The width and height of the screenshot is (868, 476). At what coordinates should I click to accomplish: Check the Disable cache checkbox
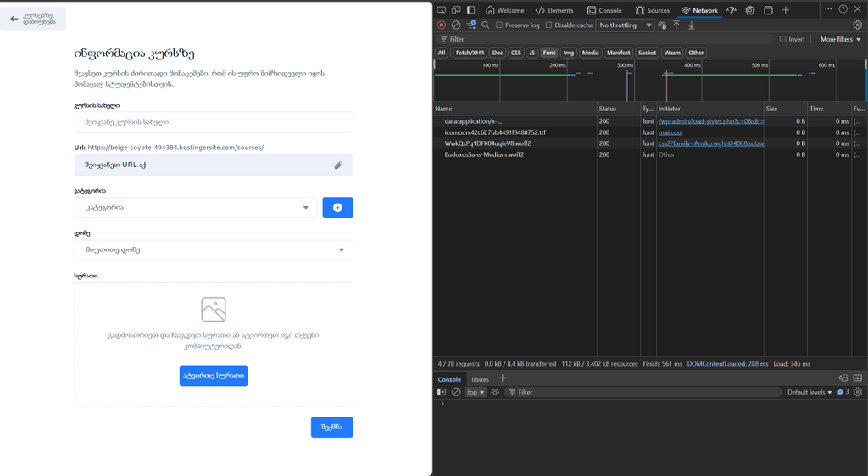click(x=548, y=25)
